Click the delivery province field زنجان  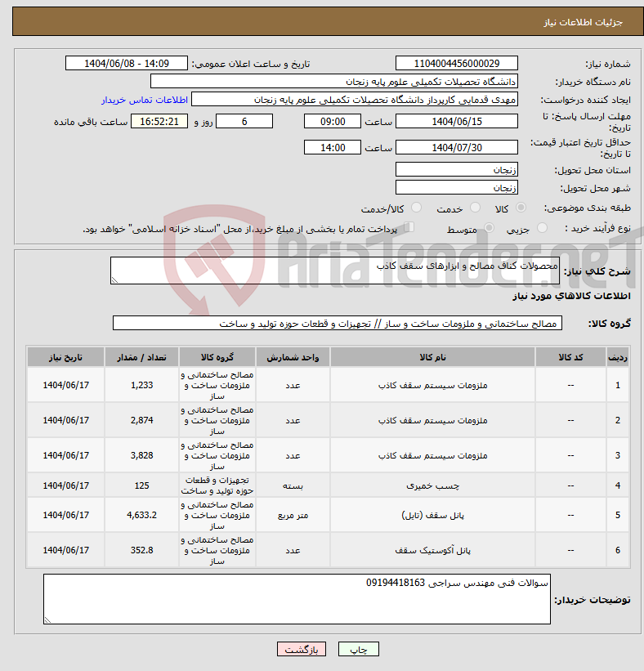[x=457, y=169]
